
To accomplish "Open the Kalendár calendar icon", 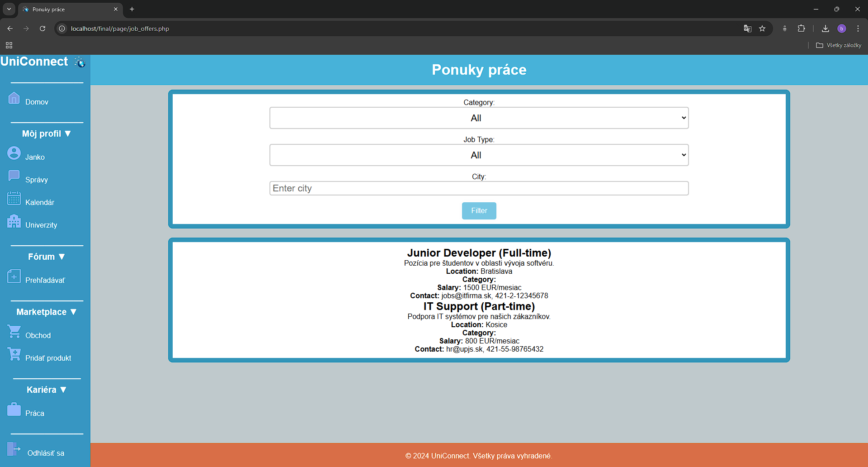I will (x=14, y=198).
